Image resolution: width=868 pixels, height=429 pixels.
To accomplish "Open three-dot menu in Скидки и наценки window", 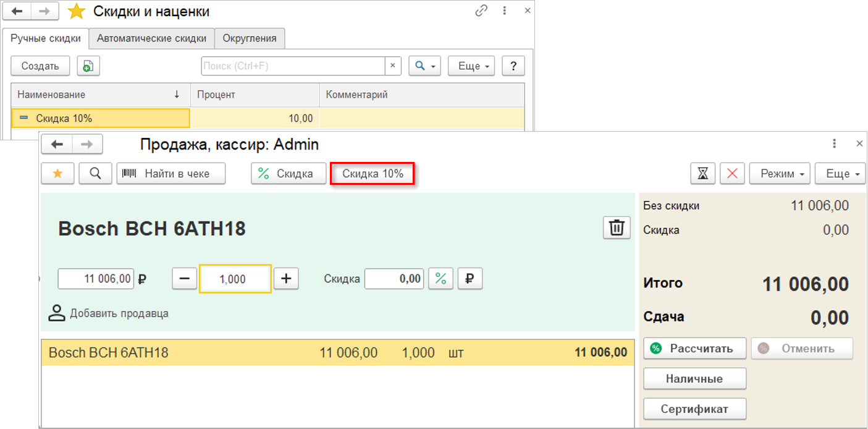I will (505, 11).
